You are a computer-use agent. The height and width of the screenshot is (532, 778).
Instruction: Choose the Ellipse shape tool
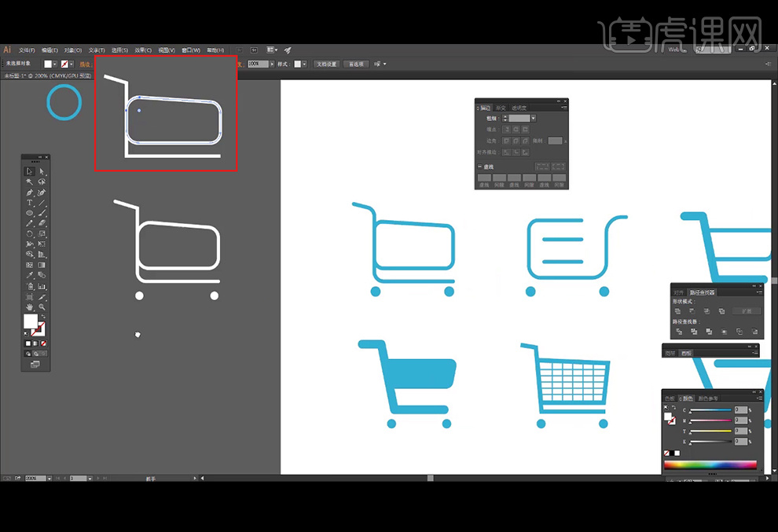pyautogui.click(x=30, y=213)
